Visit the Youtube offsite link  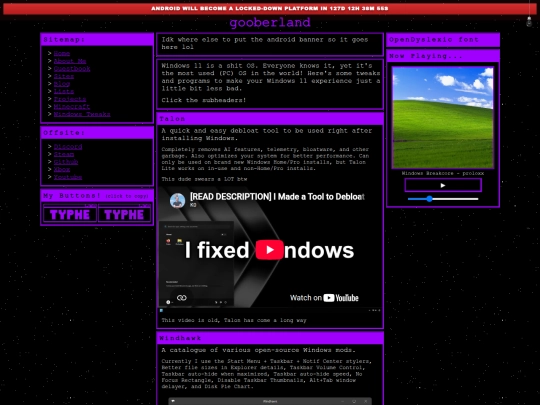[68, 177]
